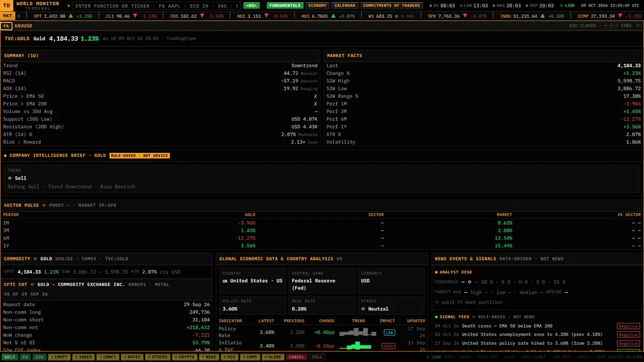Switch to the FUNDAMENTALS tab

(x=285, y=5)
